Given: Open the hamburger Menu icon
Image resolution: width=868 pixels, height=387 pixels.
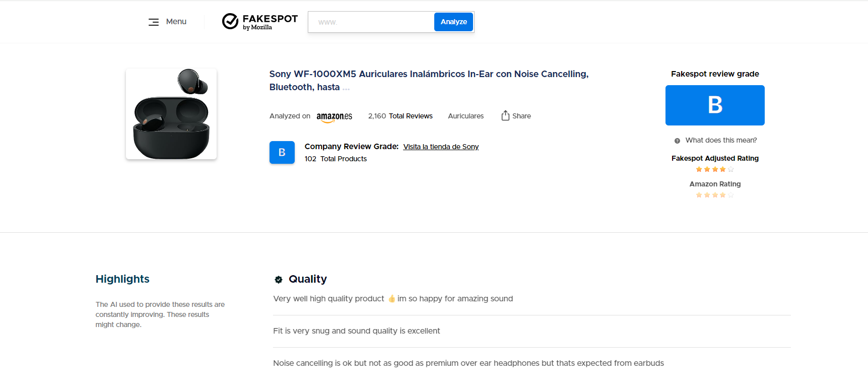Looking at the screenshot, I should 154,22.
